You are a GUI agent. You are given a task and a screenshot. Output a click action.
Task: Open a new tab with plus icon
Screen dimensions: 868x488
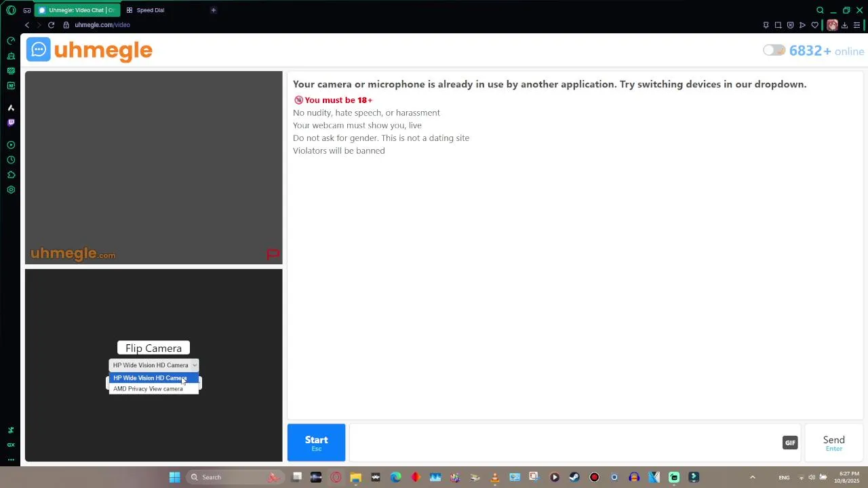pyautogui.click(x=213, y=10)
